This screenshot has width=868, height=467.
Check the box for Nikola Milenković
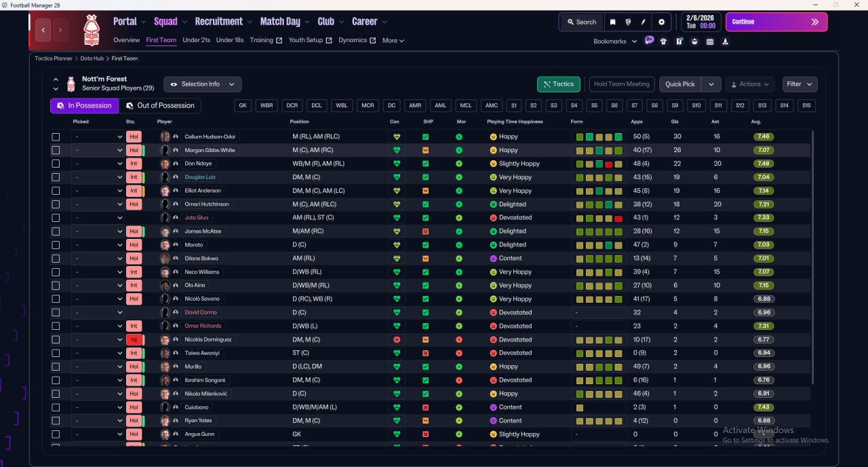pos(56,394)
